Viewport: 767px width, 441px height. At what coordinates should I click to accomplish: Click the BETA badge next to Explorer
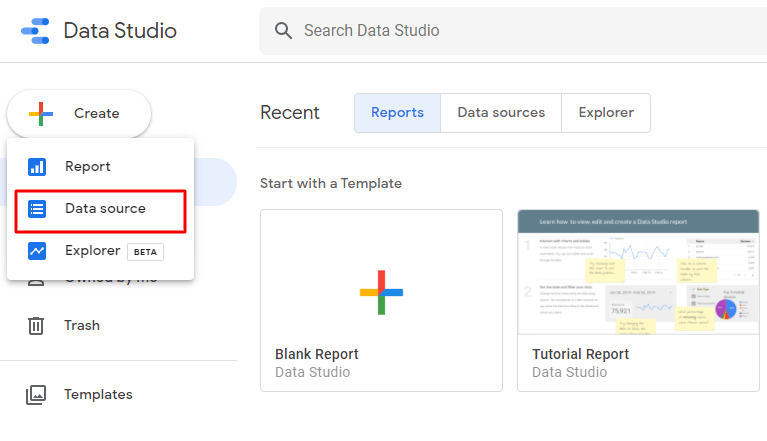pyautogui.click(x=145, y=252)
